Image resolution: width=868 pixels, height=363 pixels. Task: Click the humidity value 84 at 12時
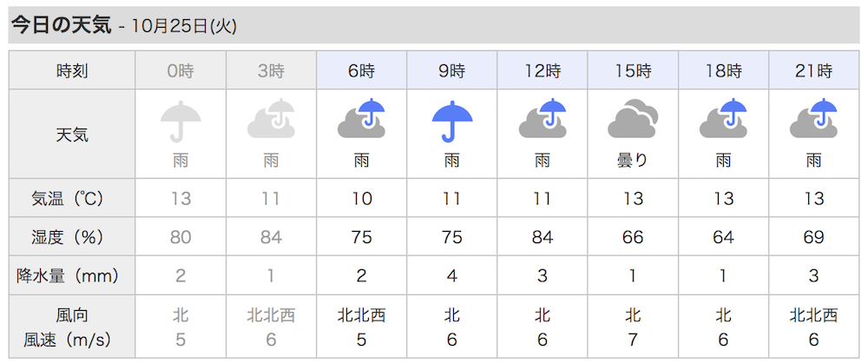coord(542,237)
